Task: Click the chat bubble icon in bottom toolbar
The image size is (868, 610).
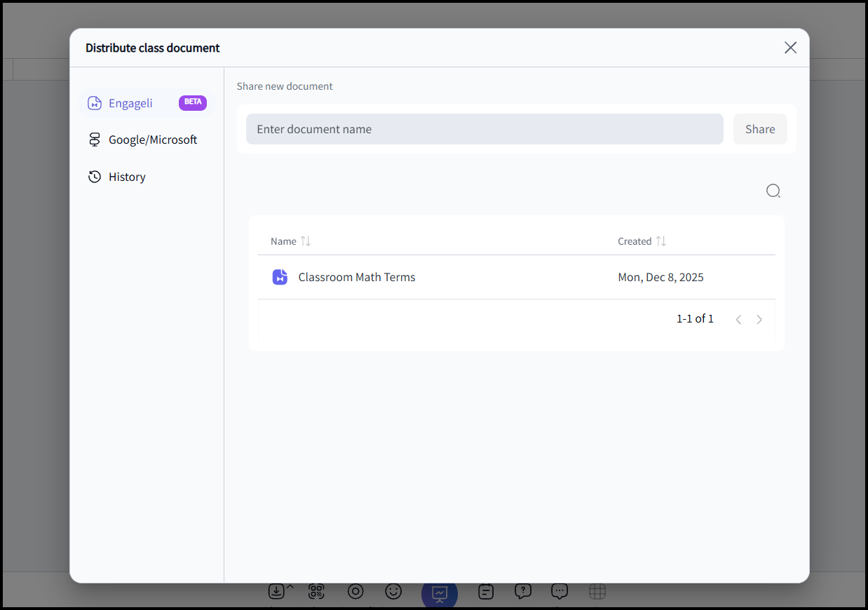Action: tap(559, 592)
